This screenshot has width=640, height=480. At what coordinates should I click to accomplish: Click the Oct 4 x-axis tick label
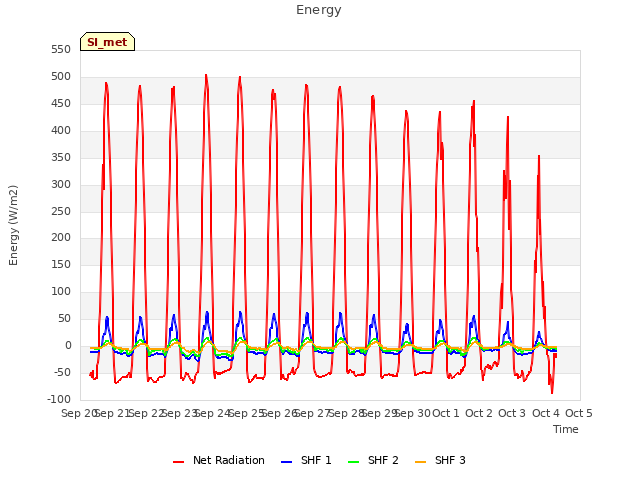pyautogui.click(x=546, y=413)
